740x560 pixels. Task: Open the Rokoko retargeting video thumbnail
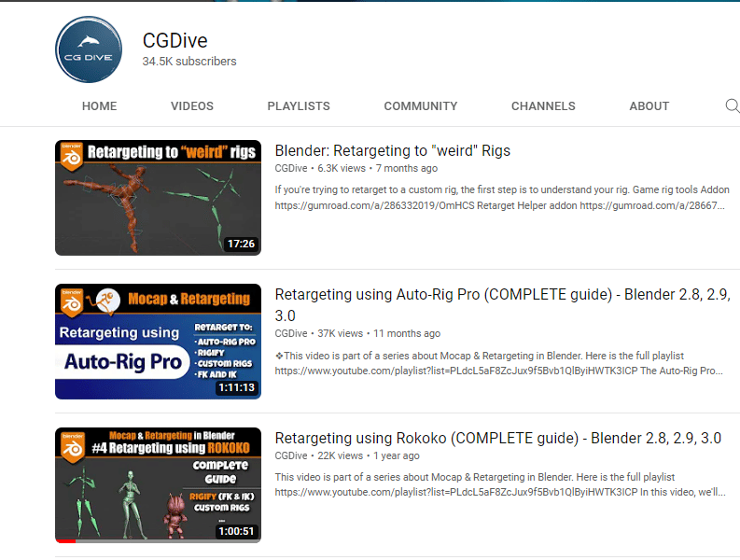point(158,484)
